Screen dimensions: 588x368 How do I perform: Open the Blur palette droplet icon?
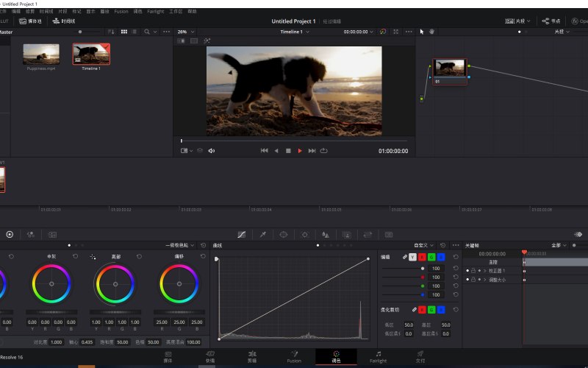(326, 235)
